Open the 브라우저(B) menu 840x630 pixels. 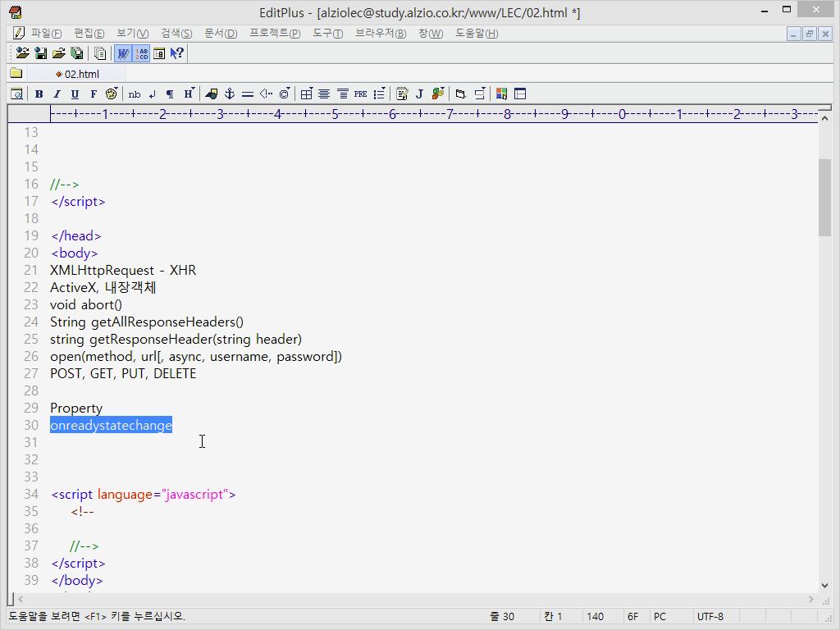click(x=381, y=33)
